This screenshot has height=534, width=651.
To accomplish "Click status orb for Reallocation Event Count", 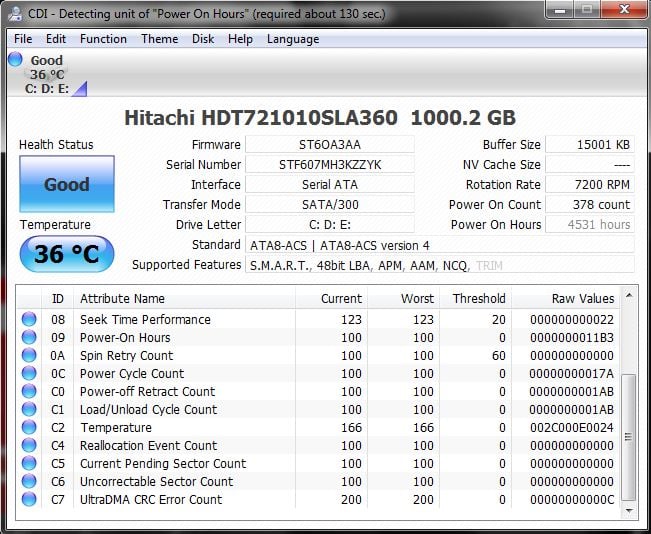I will [x=29, y=445].
